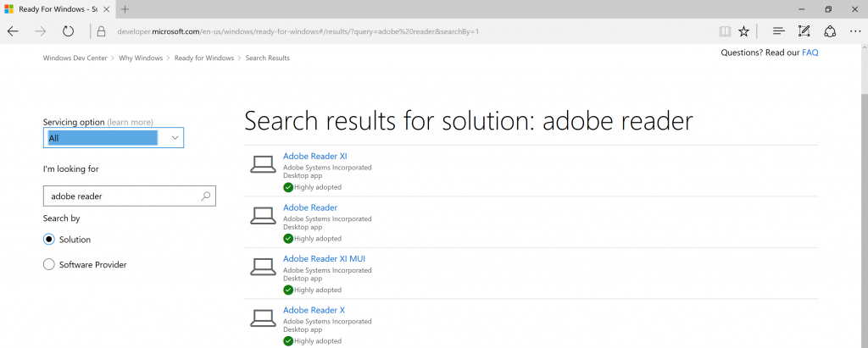The width and height of the screenshot is (868, 348).
Task: Open the share icon in the toolbar
Action: click(829, 31)
